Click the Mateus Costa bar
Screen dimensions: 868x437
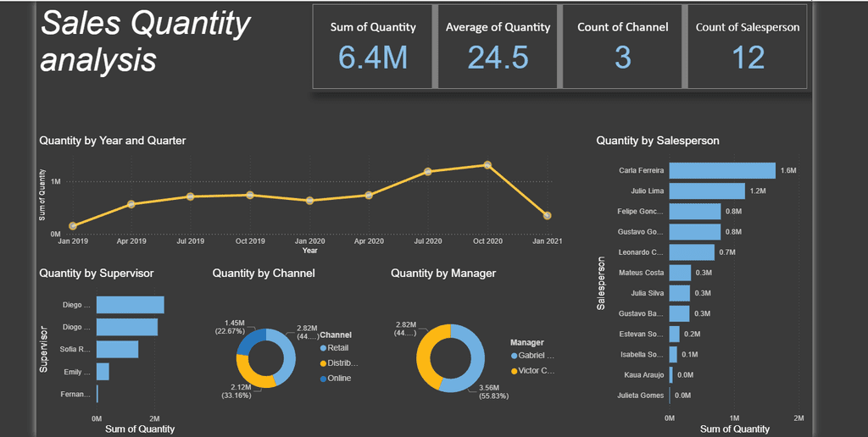tap(680, 273)
